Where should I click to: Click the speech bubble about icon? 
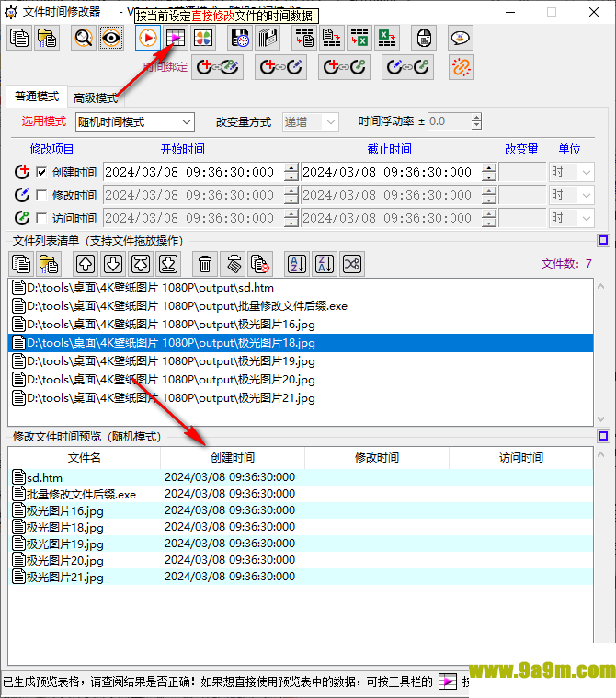click(x=461, y=38)
